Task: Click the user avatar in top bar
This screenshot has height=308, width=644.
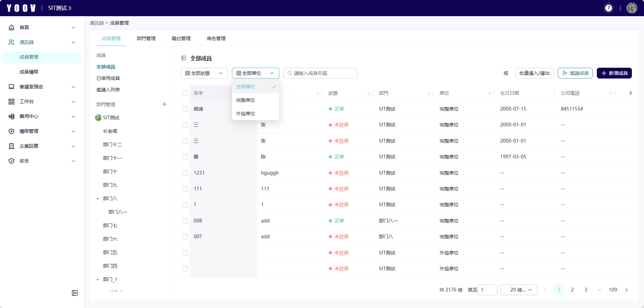Action: pyautogui.click(x=632, y=8)
